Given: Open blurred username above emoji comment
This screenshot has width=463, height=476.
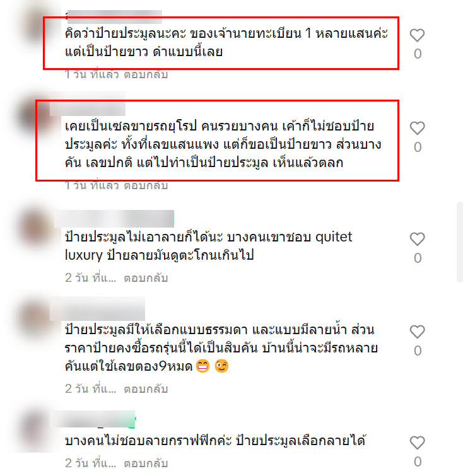Looking at the screenshot, I should point(97,309).
